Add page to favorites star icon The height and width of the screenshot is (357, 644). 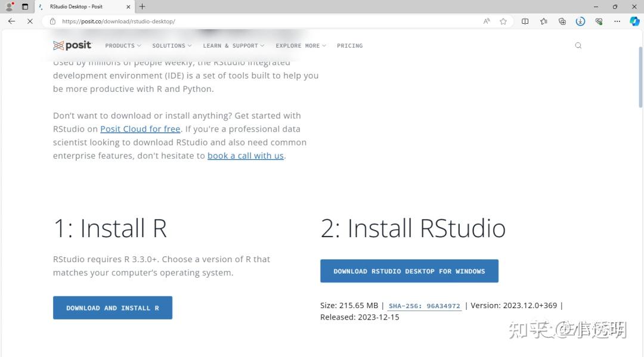point(503,21)
